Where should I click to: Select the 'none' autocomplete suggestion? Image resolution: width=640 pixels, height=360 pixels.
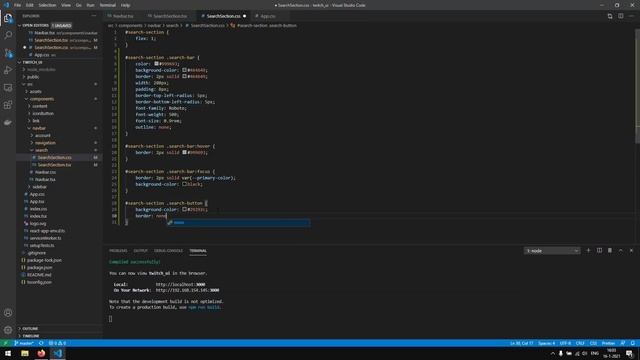tap(238, 222)
